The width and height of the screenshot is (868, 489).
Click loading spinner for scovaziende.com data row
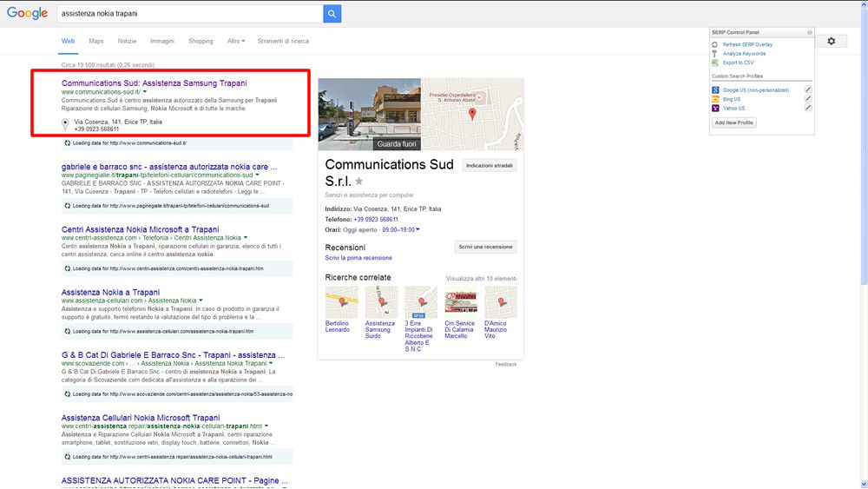[68, 394]
